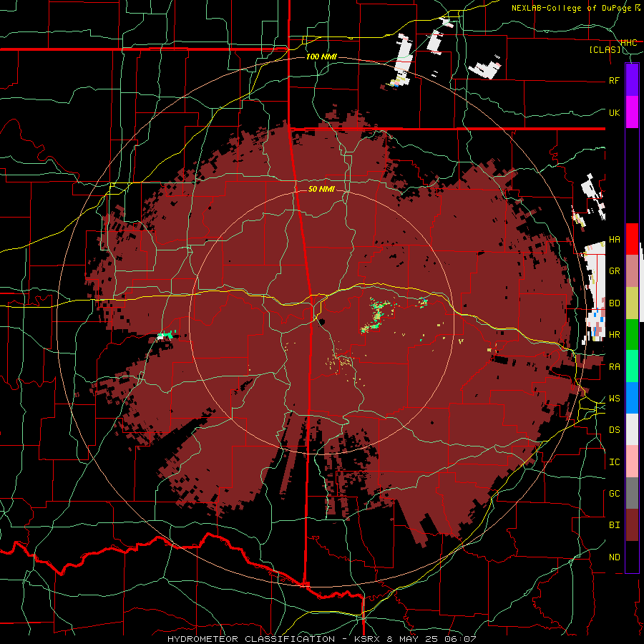Click the blue WS legend swatch

pos(632,398)
